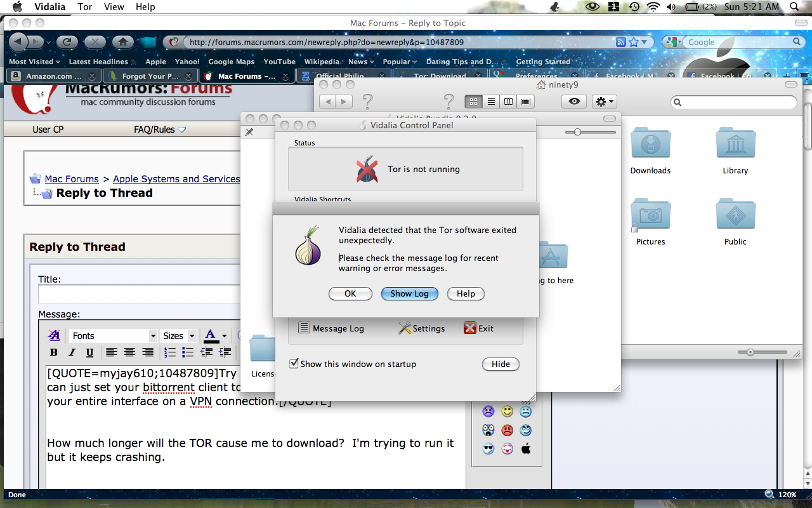
Task: Open the Most Visited bookmarks folder
Action: coord(34,62)
